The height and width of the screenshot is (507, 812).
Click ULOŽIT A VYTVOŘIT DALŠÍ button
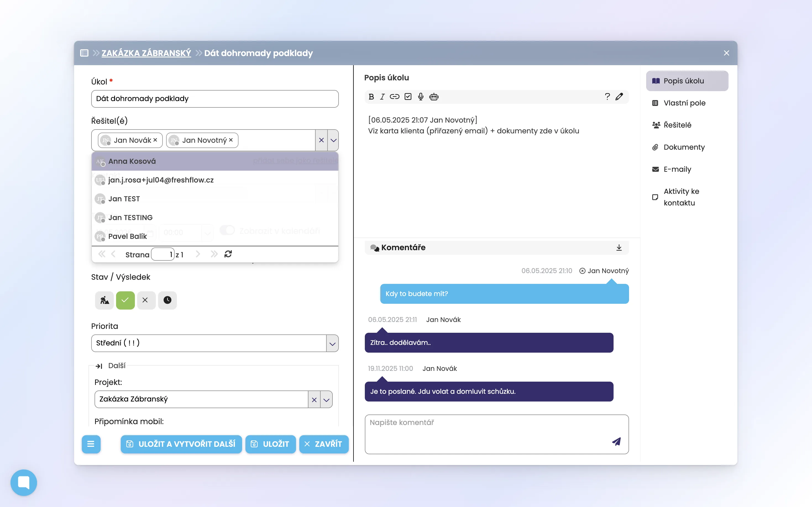pos(181,444)
